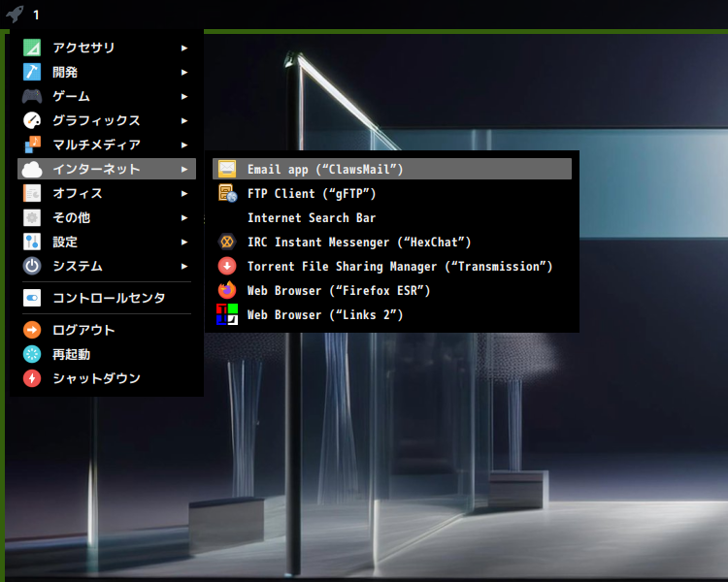Choose ログアウト to log out

pos(107,330)
